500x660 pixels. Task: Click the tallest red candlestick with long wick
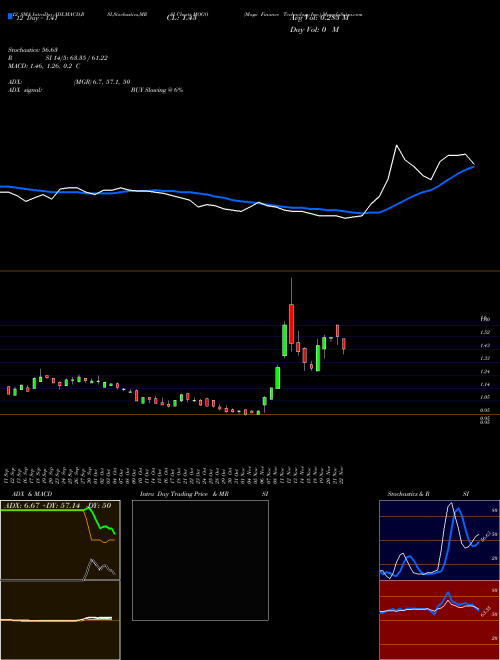point(291,323)
